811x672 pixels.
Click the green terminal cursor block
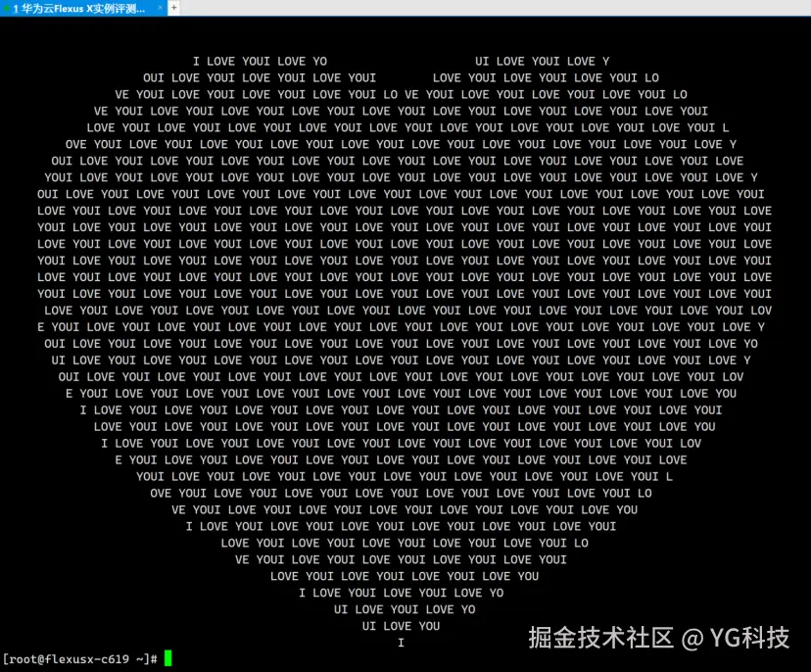click(x=168, y=658)
